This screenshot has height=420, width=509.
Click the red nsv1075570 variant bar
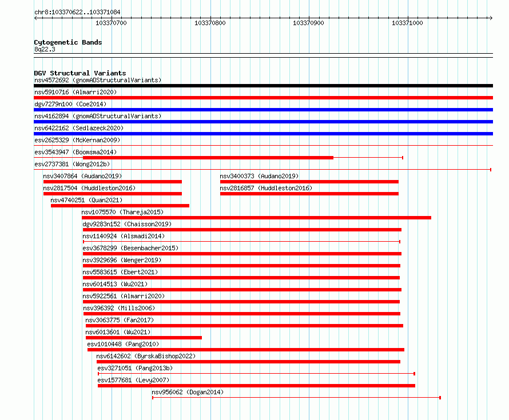coord(256,218)
